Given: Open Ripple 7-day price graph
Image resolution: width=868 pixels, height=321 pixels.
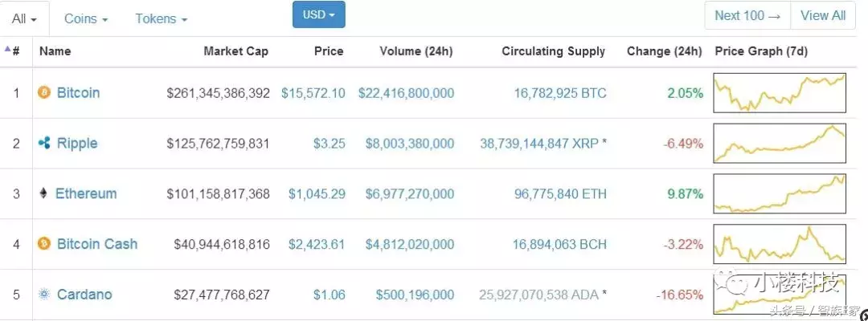Looking at the screenshot, I should pos(779,144).
